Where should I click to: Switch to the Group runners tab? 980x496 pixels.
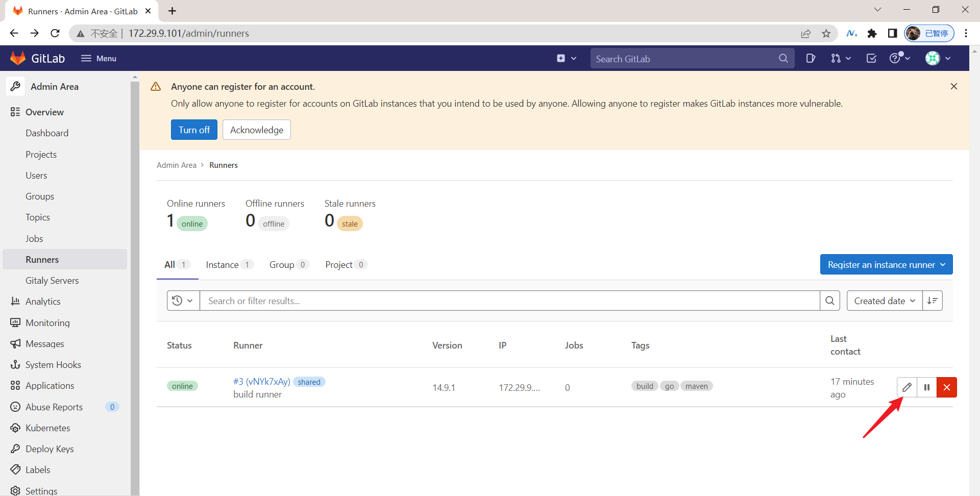pos(289,264)
